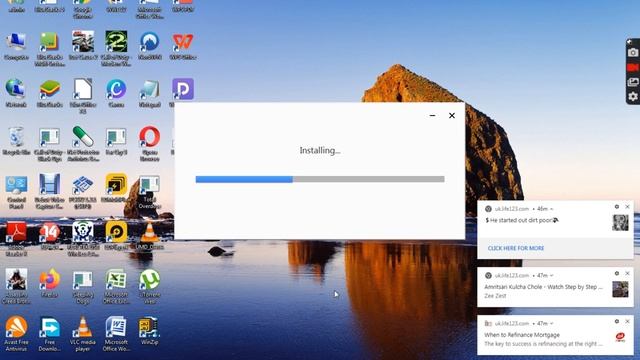Click the CLICK HERE FOR MORE link
This screenshot has width=640, height=360.
coord(516,248)
